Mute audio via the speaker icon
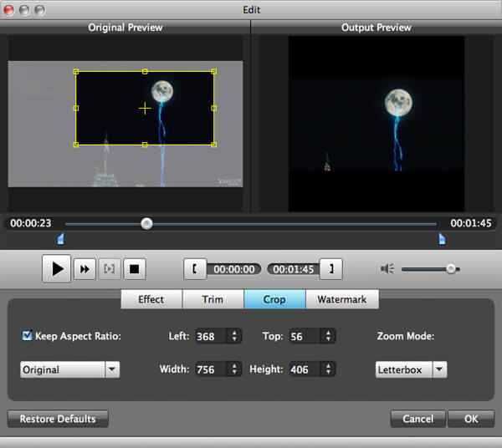Image resolution: width=502 pixels, height=448 pixels. [x=387, y=268]
